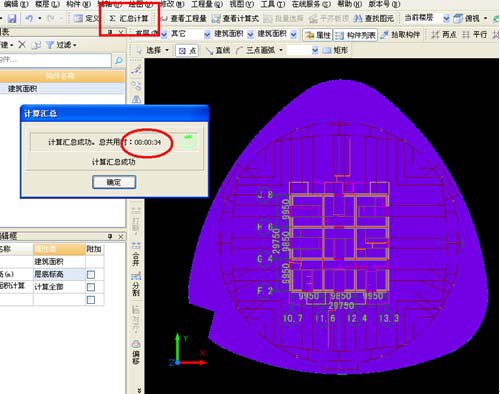
Task: Click the magnifier search icon
Action: coord(118,60)
